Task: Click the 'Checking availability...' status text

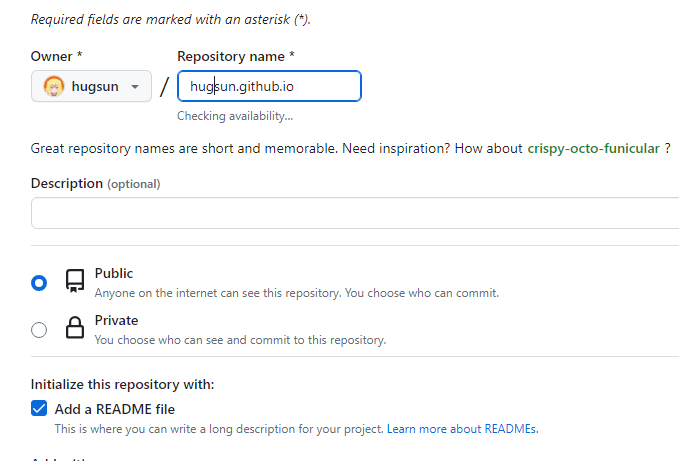Action: [235, 116]
